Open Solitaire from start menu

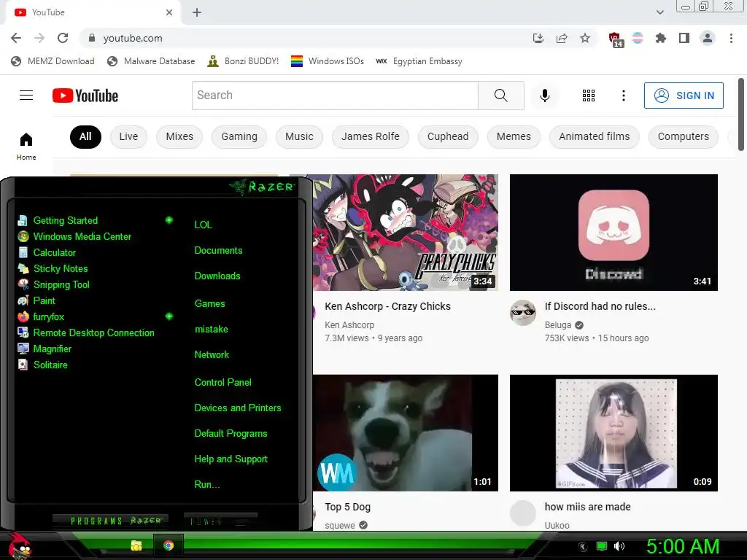pyautogui.click(x=42, y=365)
